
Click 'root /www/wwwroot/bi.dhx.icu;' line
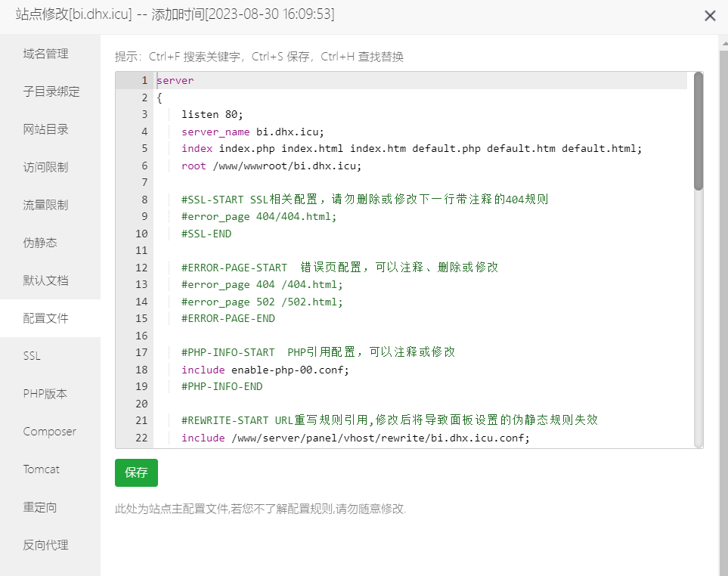coord(271,166)
